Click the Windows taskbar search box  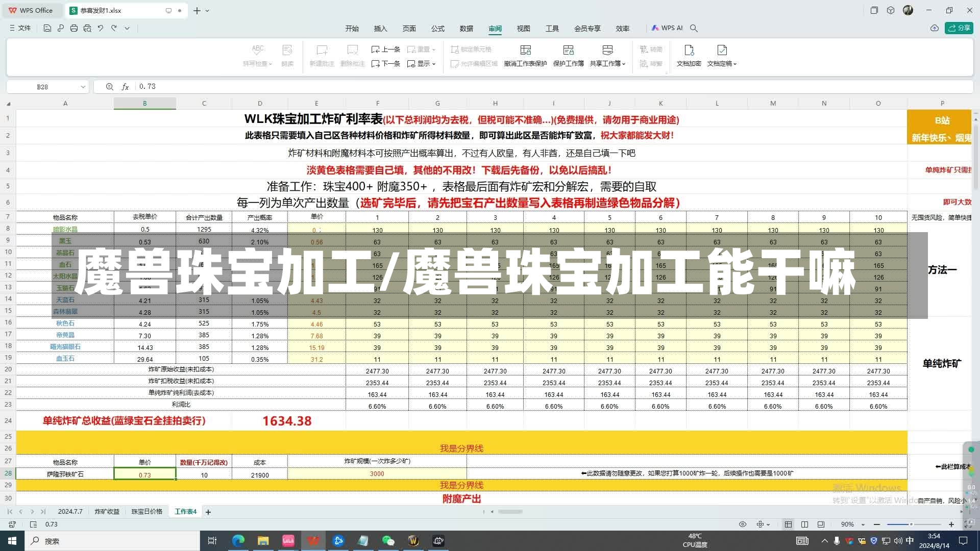pos(112,541)
